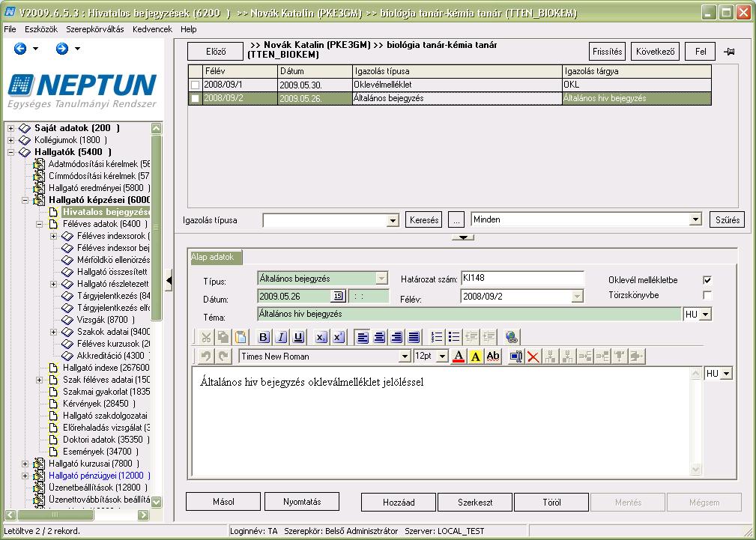This screenshot has width=756, height=540.
Task: Click the Következő button
Action: 656,52
